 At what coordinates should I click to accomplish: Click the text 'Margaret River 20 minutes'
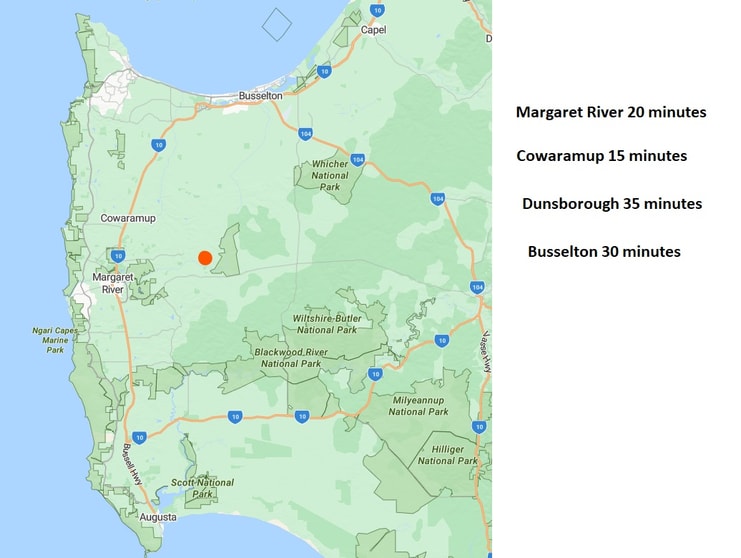tap(611, 112)
